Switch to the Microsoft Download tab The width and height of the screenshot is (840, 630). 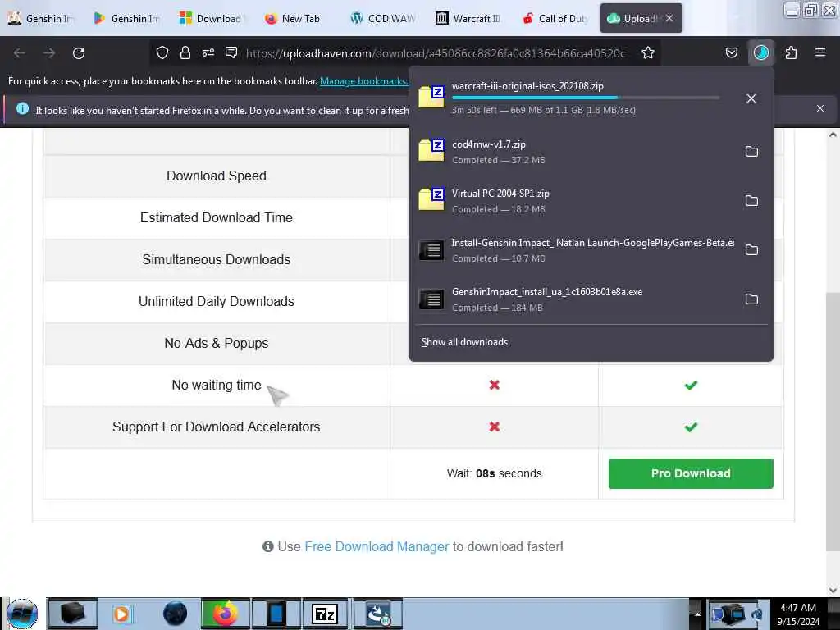click(211, 19)
